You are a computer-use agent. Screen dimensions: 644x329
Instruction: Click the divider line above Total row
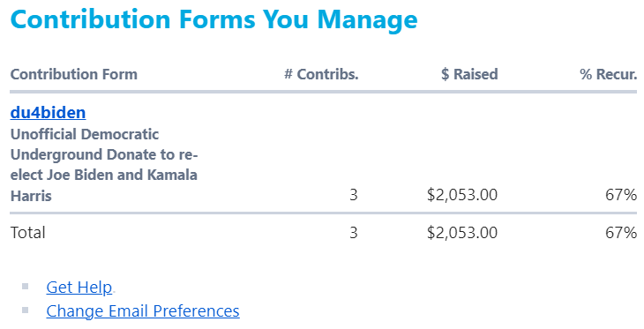[x=324, y=213]
